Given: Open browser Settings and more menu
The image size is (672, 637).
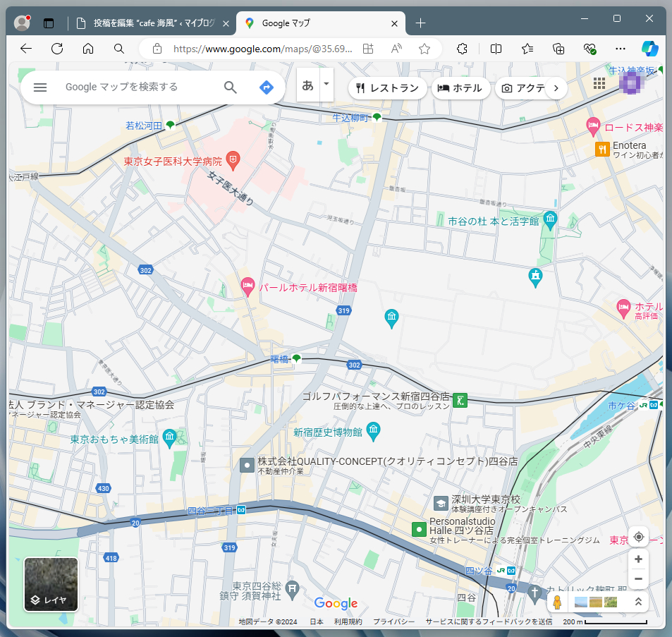Looking at the screenshot, I should click(x=620, y=49).
